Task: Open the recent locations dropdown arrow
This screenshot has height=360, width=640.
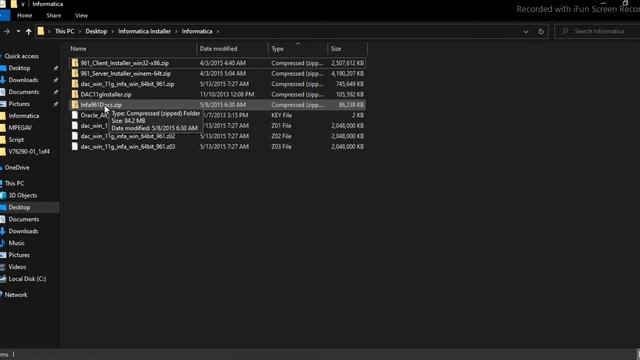Action: click(x=18, y=31)
